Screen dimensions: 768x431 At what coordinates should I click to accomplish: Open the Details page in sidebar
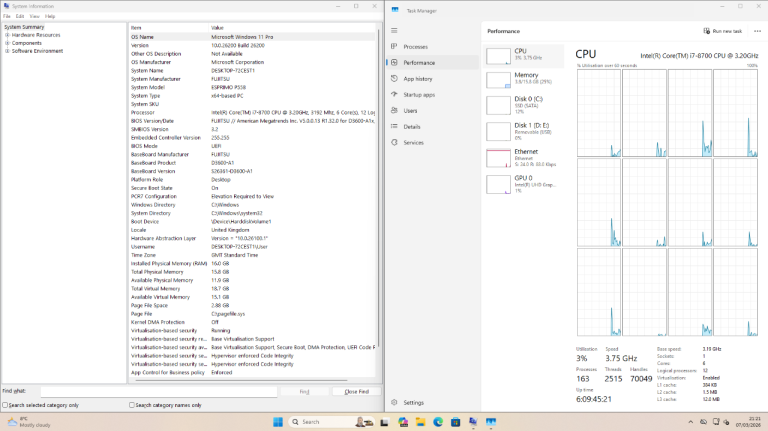point(412,126)
